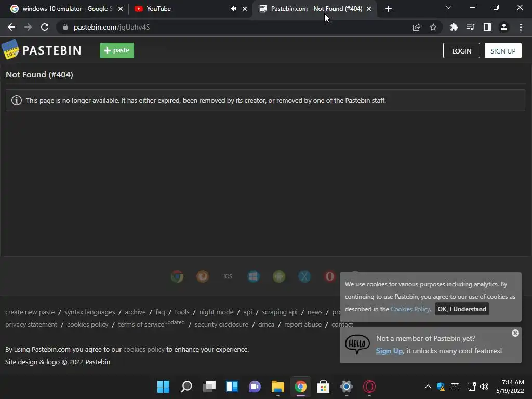The height and width of the screenshot is (399, 532).
Task: Open Chrome three-dot menu
Action: [521, 27]
